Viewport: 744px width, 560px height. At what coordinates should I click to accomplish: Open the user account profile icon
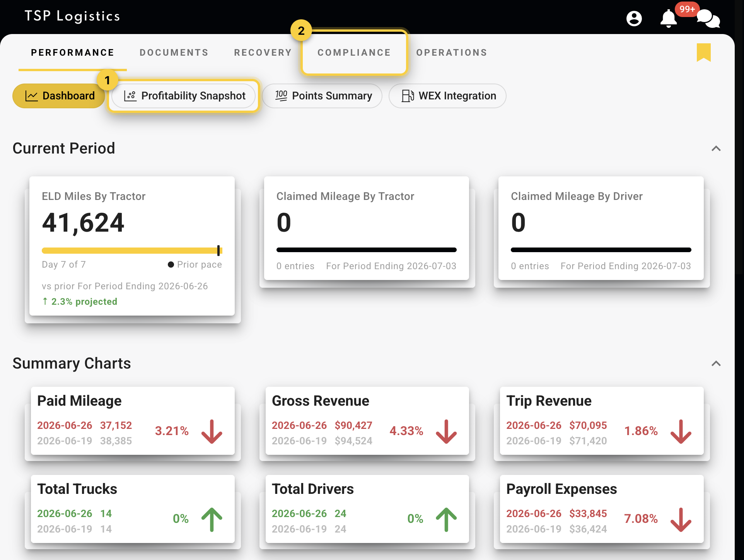tap(634, 18)
